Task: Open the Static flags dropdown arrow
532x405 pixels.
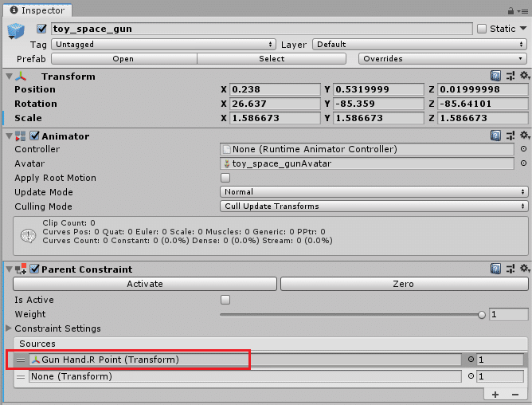Action: coord(523,29)
